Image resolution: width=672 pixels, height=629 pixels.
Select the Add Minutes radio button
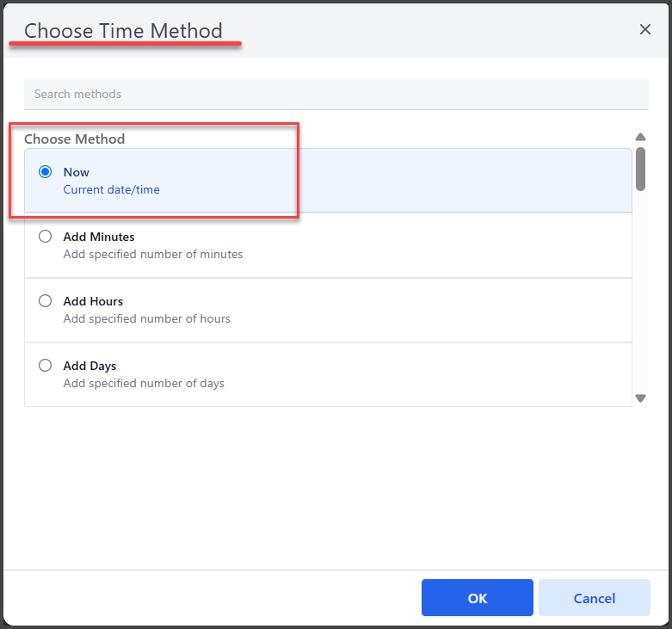(x=45, y=237)
